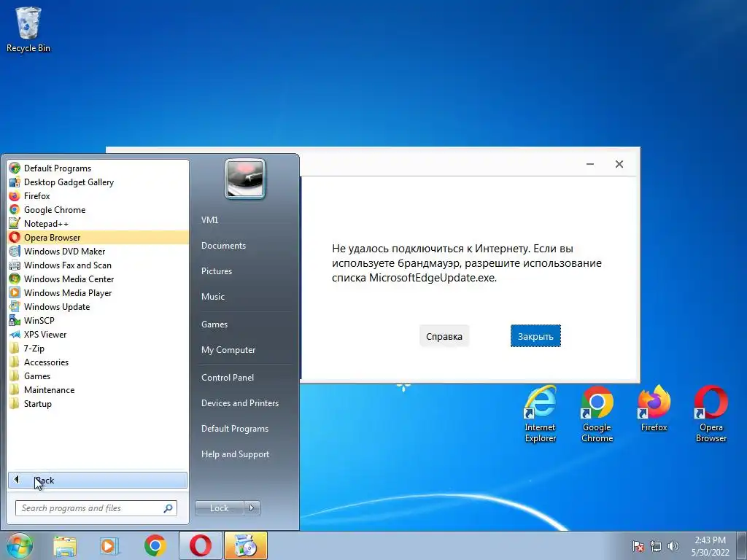Screen dimensions: 747x560
Task: Open Action Center flag in system tray
Action: [x=638, y=547]
